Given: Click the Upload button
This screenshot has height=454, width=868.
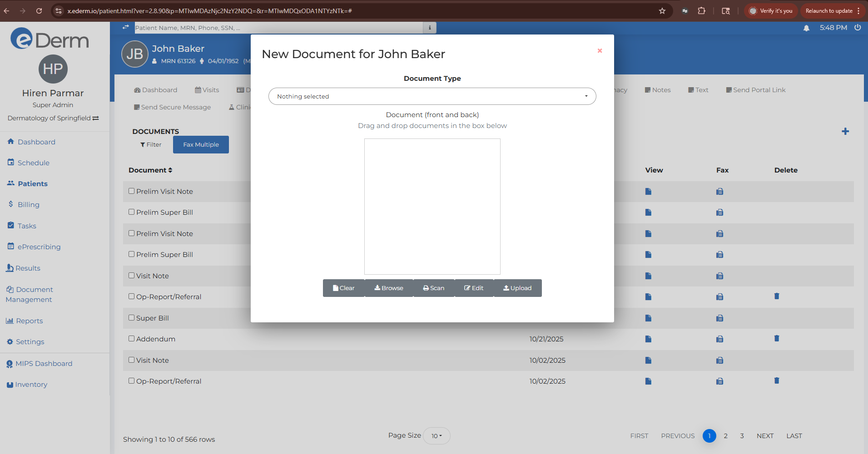Looking at the screenshot, I should tap(517, 288).
